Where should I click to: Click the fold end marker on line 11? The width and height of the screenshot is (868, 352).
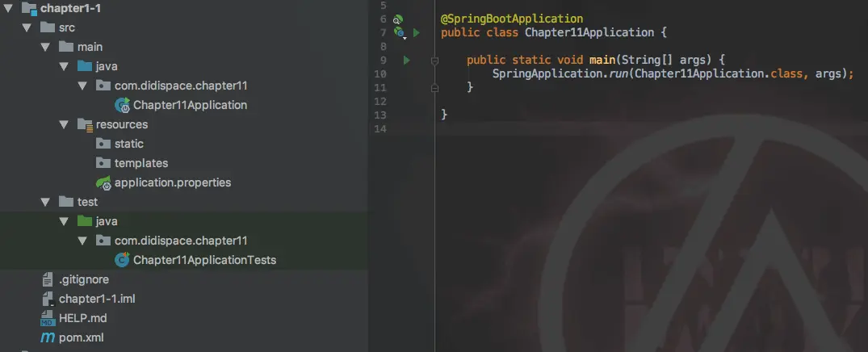(434, 87)
